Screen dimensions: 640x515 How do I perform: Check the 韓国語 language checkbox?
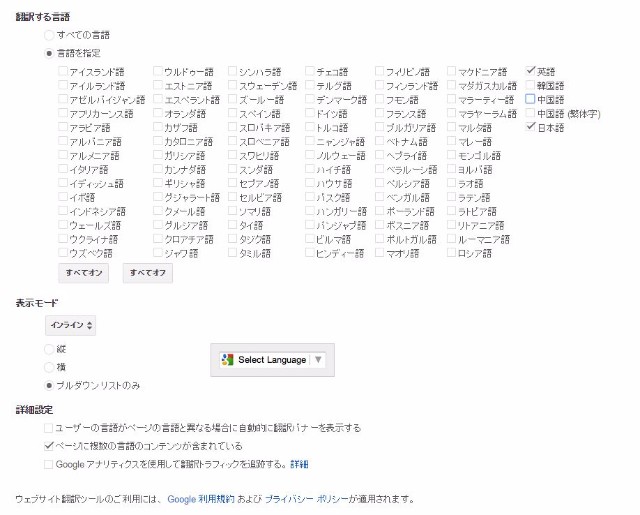coord(530,86)
